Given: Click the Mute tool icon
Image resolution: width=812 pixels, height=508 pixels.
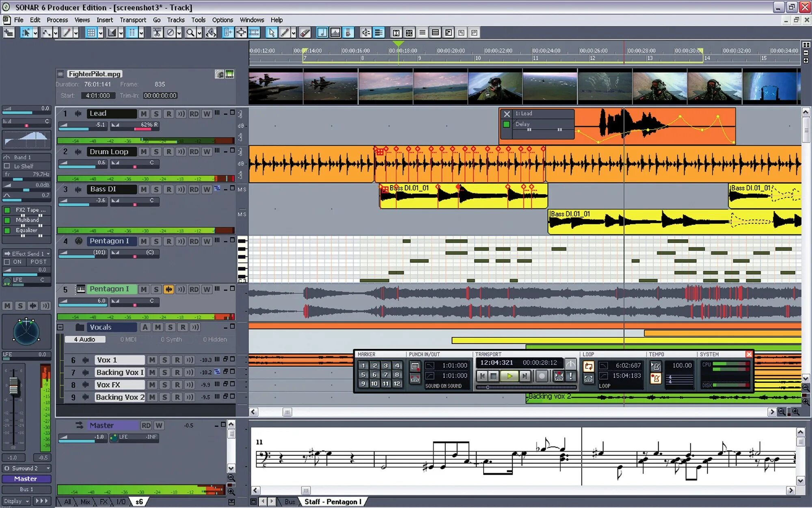Looking at the screenshot, I should (171, 33).
